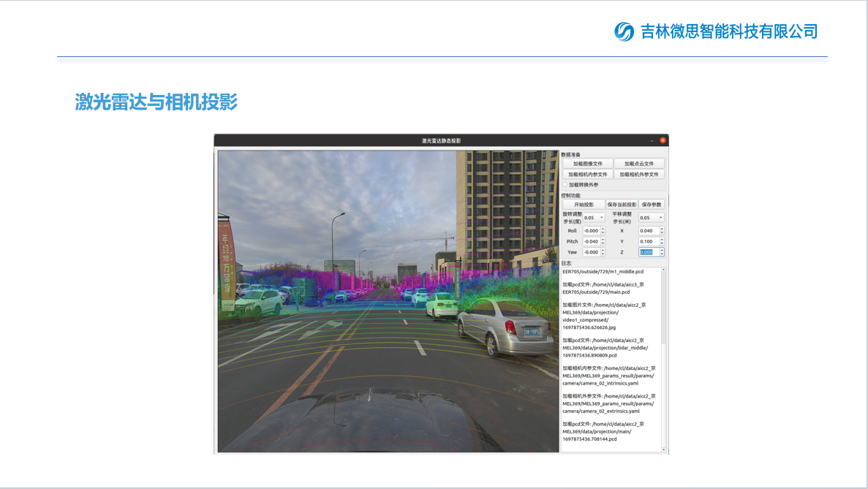Screen dimensions: 868x489
Task: Open the rotation step size dropdown
Action: tap(593, 218)
